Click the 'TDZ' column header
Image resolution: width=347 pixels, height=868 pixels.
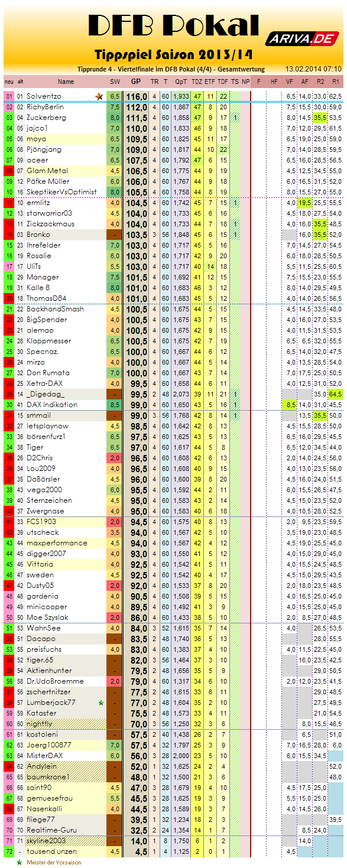tap(197, 82)
